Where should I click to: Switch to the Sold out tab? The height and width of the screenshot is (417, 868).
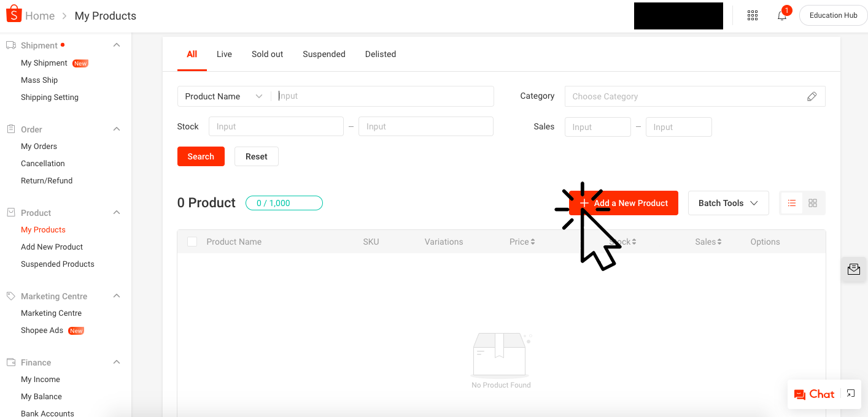click(x=267, y=54)
